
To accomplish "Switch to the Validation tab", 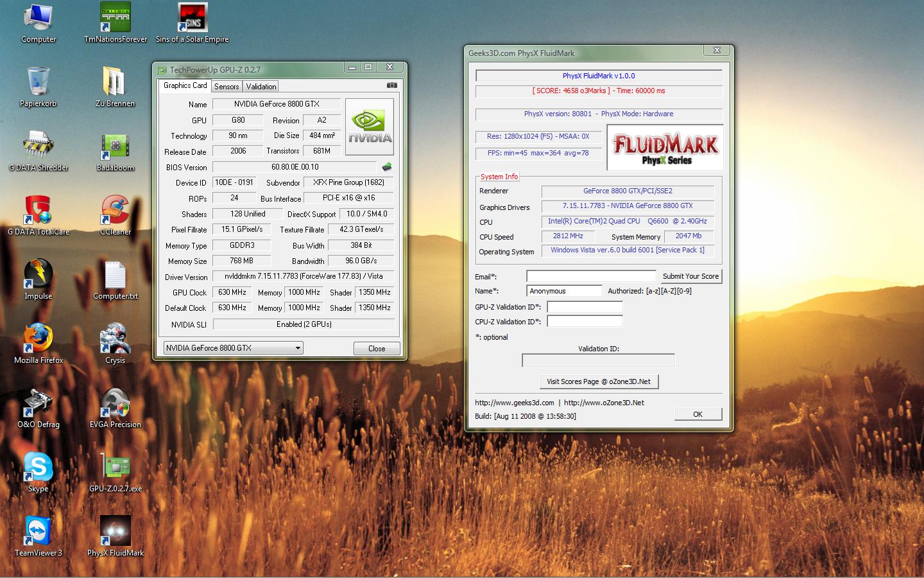I will coord(261,87).
